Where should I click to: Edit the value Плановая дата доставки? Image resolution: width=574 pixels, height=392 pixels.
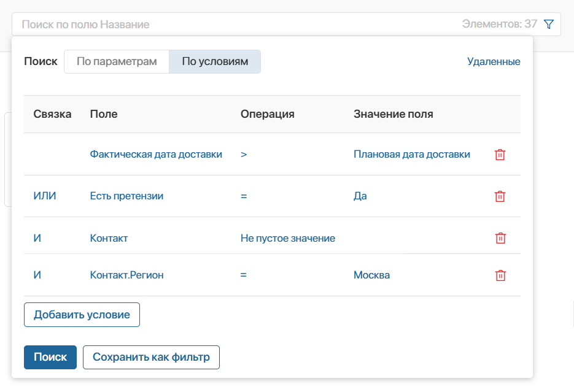point(412,155)
